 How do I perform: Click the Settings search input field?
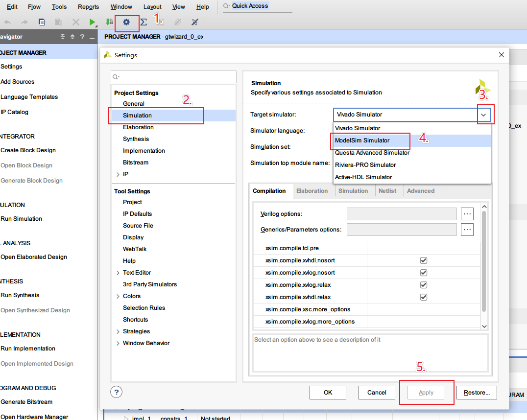click(173, 77)
